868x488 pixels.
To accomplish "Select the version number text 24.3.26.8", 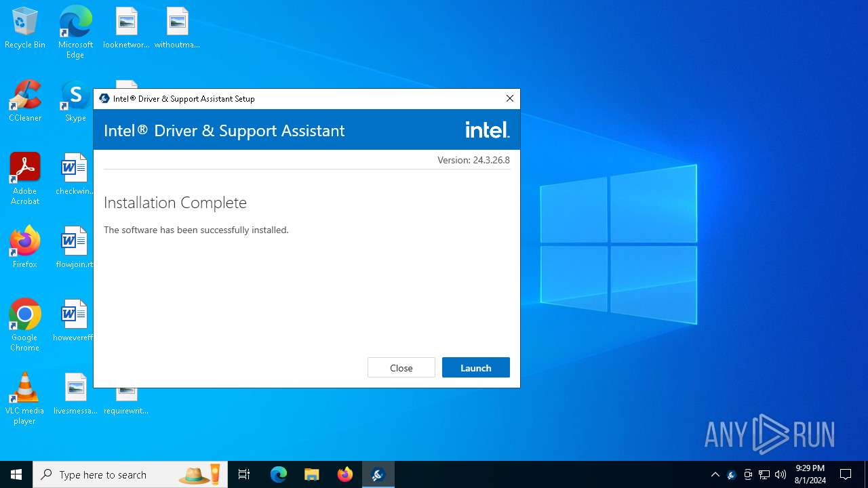I will (x=491, y=160).
